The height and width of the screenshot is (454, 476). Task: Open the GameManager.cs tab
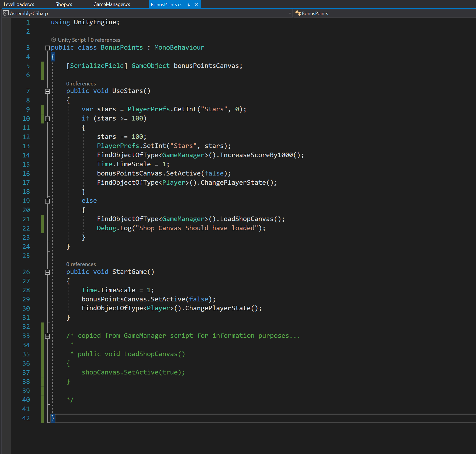[112, 4]
